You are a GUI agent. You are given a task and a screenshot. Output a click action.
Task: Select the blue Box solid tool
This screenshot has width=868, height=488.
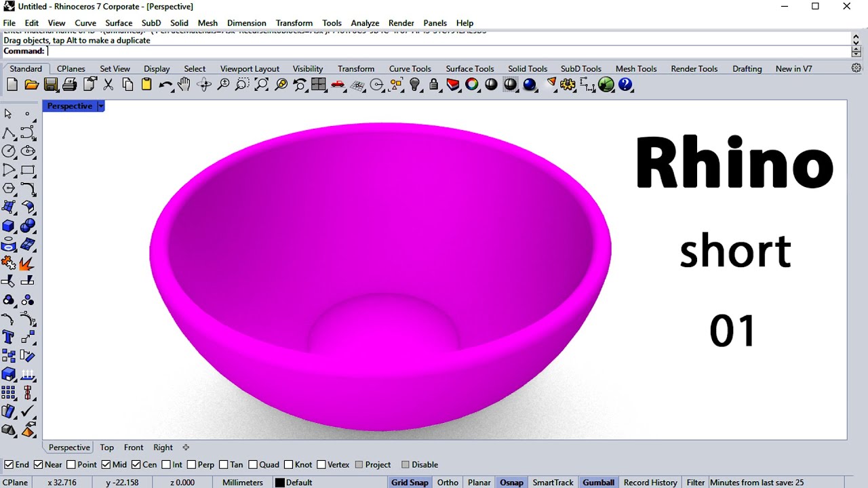tap(8, 226)
